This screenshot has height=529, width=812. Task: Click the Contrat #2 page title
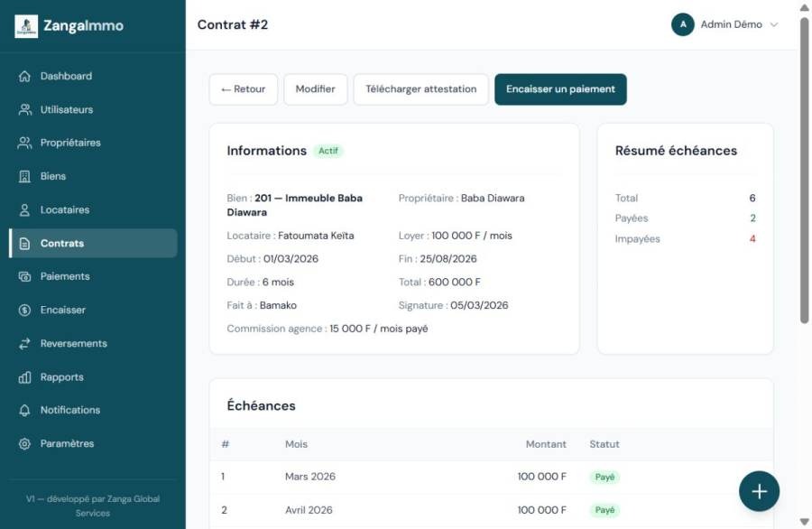click(x=233, y=25)
